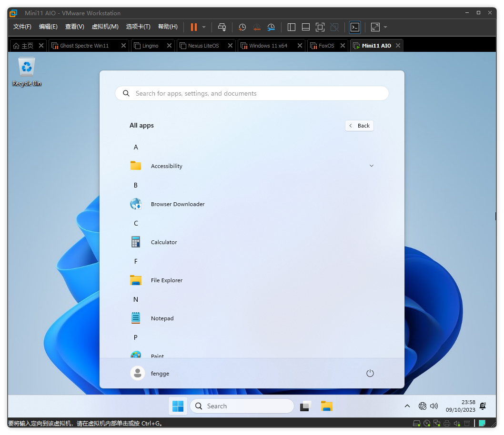Click the volume speaker tray icon
Viewport: 504px width, 435px height.
pos(434,406)
